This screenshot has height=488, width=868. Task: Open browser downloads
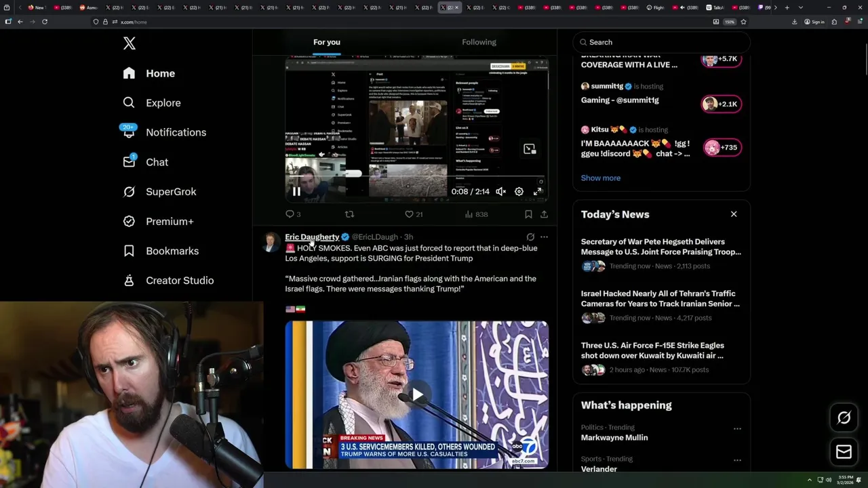[795, 22]
